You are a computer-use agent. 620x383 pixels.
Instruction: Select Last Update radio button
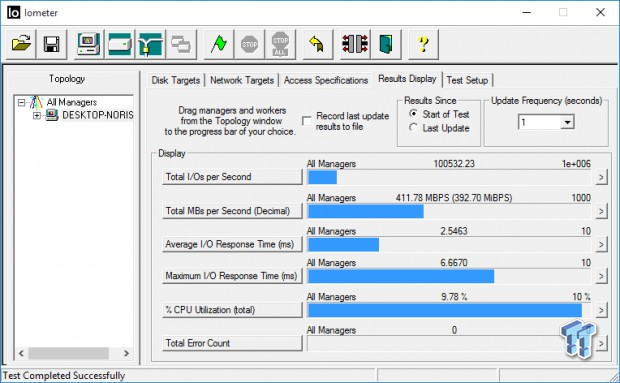[x=413, y=128]
